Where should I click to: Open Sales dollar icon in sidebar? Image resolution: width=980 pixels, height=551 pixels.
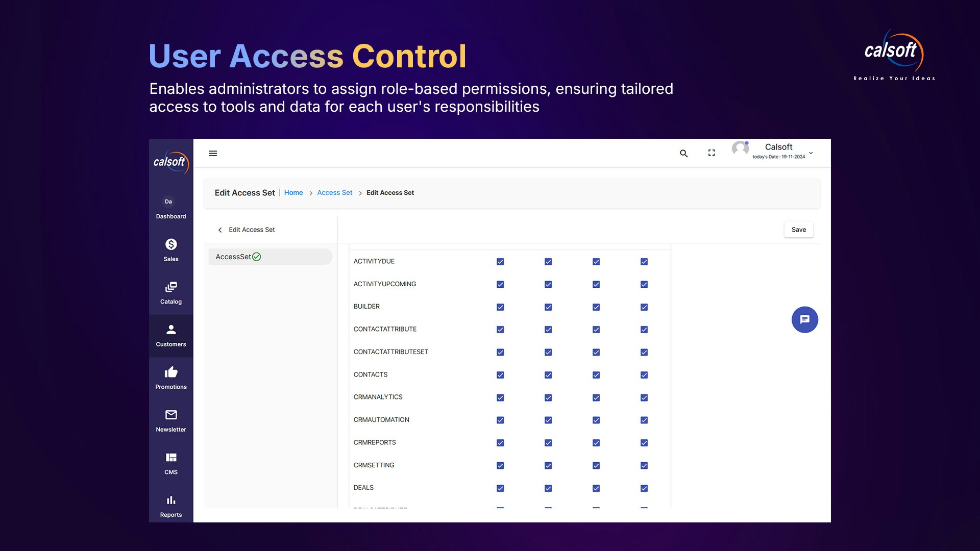coord(171,244)
